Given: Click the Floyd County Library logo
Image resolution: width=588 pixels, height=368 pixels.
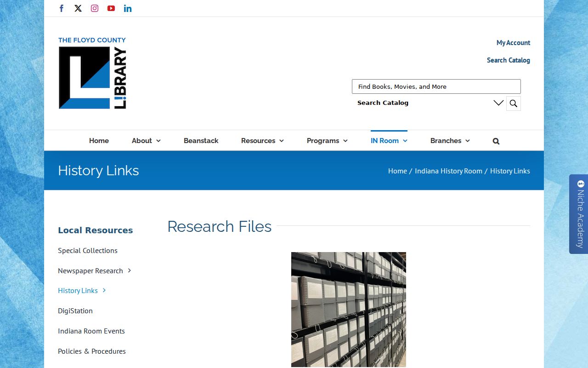Looking at the screenshot, I should 92,73.
